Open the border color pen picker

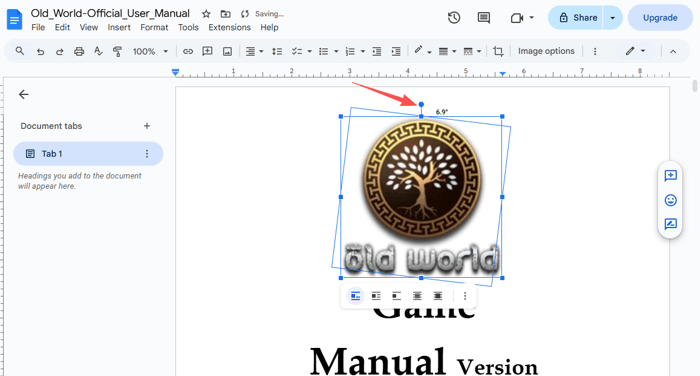pos(422,51)
